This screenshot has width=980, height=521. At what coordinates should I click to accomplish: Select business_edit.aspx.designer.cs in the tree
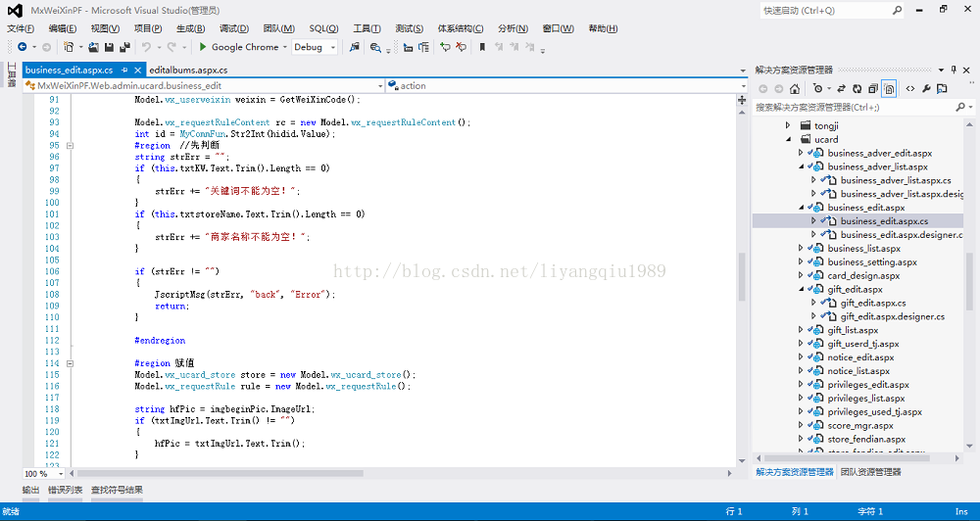pyautogui.click(x=901, y=235)
